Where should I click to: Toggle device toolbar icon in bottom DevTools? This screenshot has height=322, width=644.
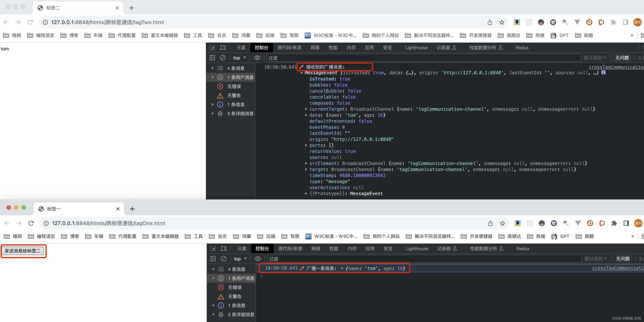coord(224,248)
